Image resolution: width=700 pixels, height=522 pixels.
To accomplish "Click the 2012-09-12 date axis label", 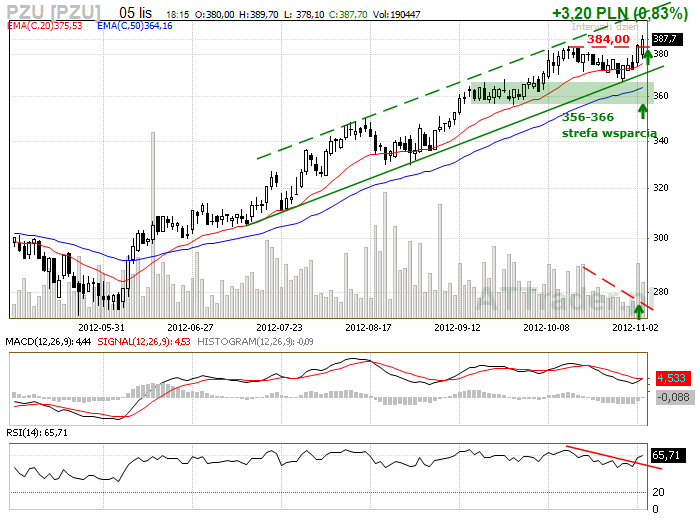I will (458, 328).
